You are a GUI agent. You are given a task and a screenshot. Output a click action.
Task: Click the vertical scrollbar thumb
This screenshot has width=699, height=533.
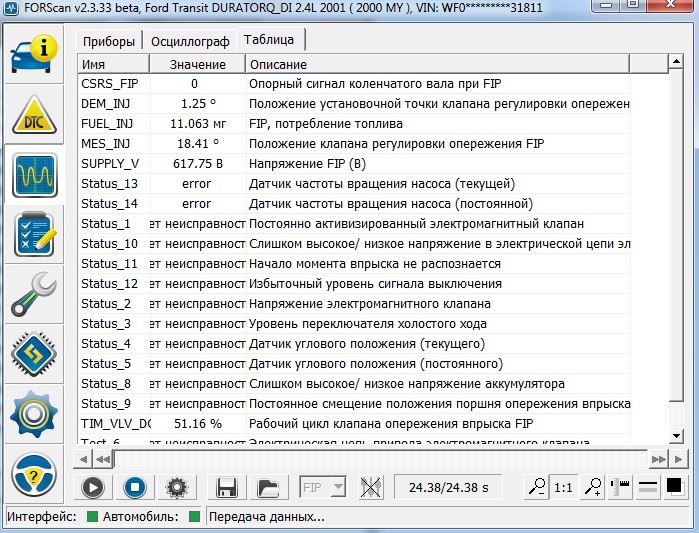point(676,235)
